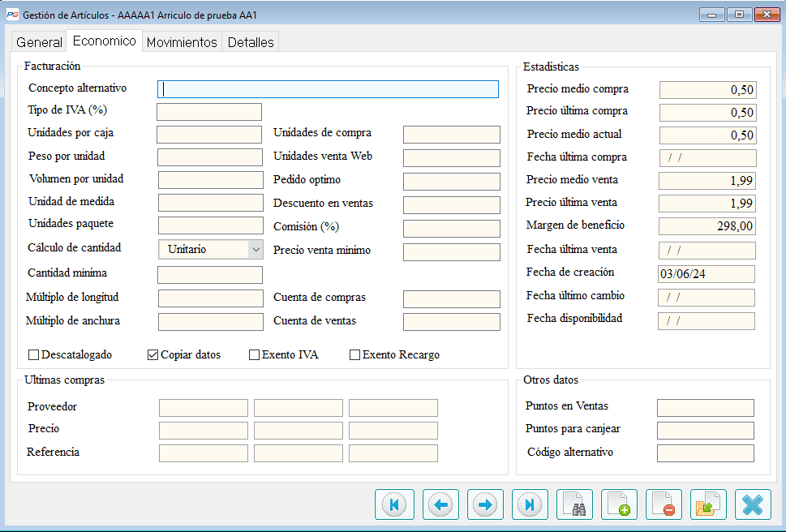
Task: Click the Múltiplo de longitud field
Action: pos(211,298)
